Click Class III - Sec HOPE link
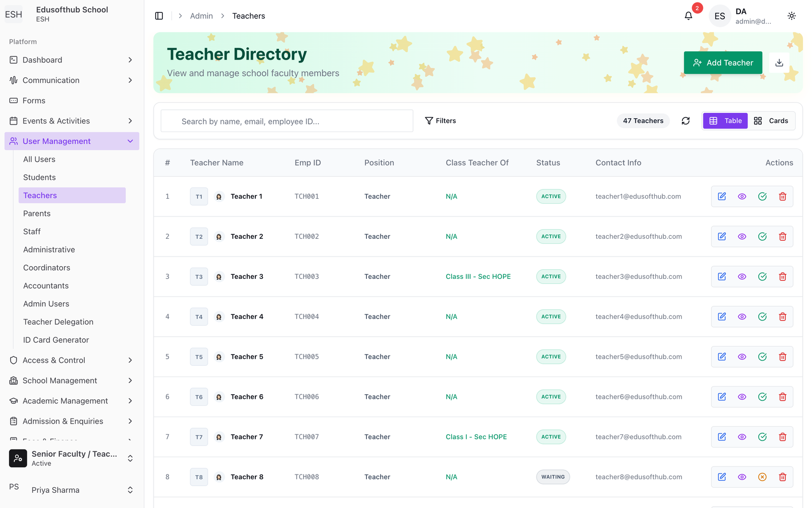The height and width of the screenshot is (508, 812). pos(478,277)
